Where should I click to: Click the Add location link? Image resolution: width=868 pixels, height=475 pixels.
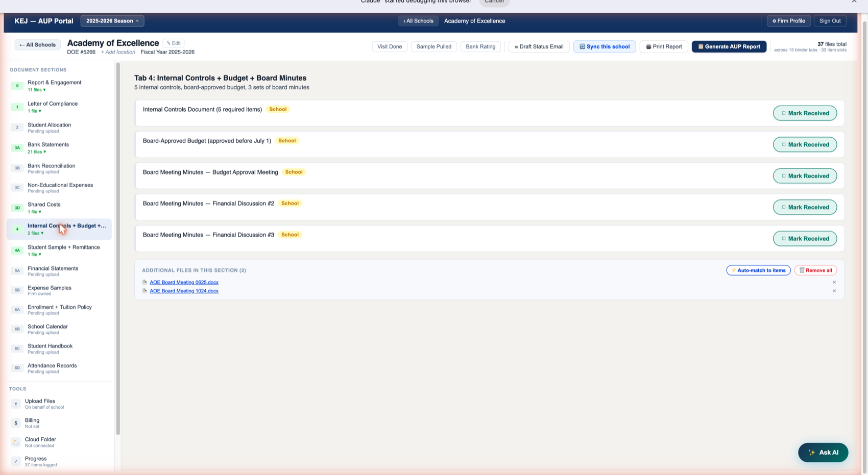point(118,52)
